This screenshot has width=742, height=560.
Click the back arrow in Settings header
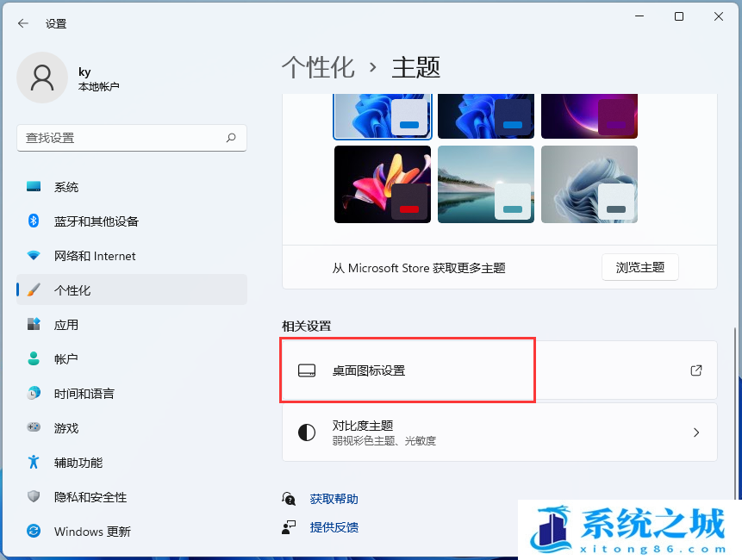(22, 23)
